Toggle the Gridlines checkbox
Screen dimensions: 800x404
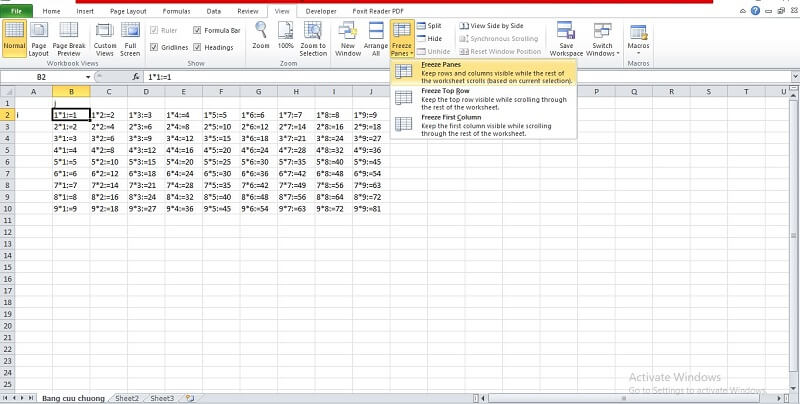click(156, 47)
